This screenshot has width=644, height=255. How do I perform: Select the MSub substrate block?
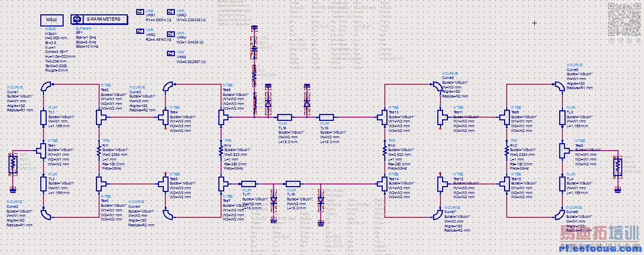click(x=51, y=20)
